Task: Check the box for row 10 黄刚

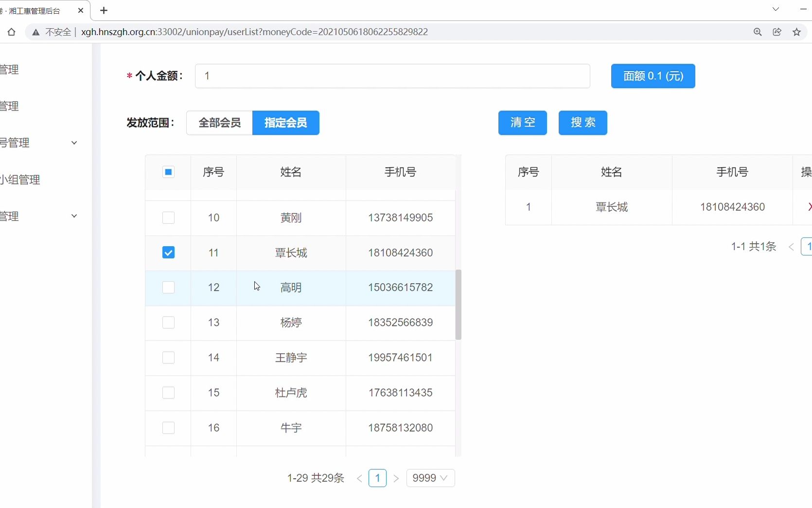Action: [x=168, y=218]
